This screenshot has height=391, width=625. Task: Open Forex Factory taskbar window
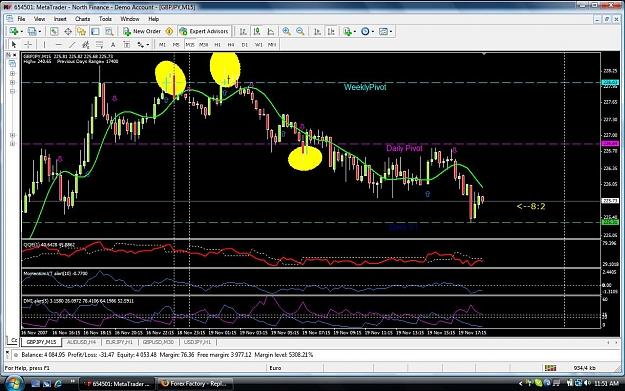(x=194, y=384)
